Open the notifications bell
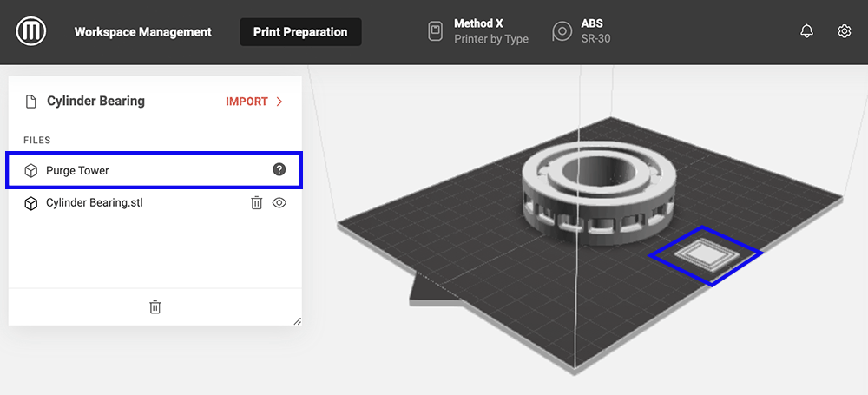The width and height of the screenshot is (868, 395). (x=806, y=31)
